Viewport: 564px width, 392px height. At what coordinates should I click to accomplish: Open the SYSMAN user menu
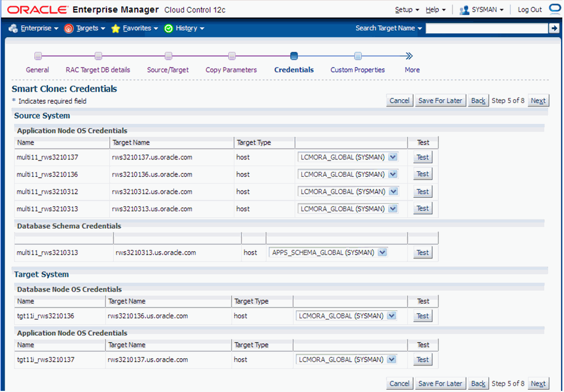(487, 10)
